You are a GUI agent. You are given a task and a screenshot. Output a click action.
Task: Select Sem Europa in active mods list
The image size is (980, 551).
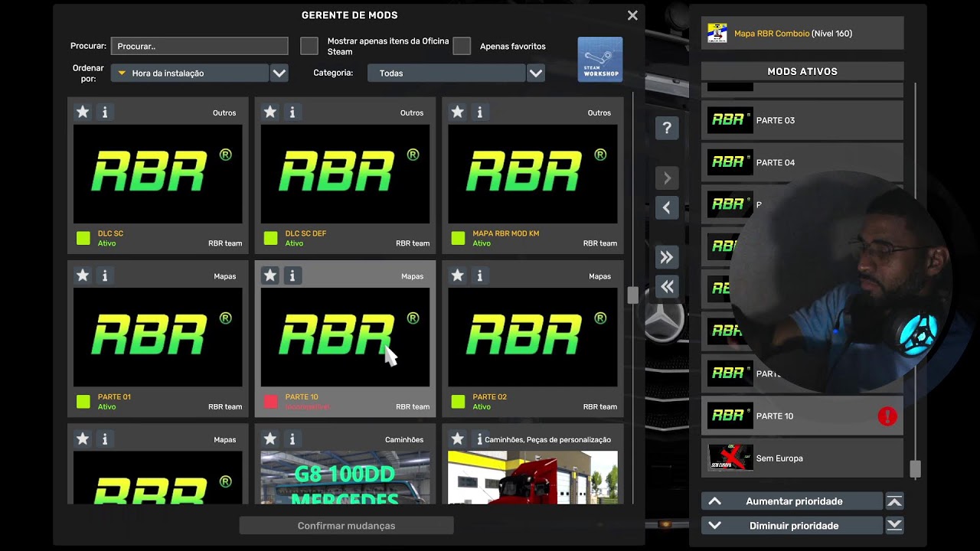802,458
